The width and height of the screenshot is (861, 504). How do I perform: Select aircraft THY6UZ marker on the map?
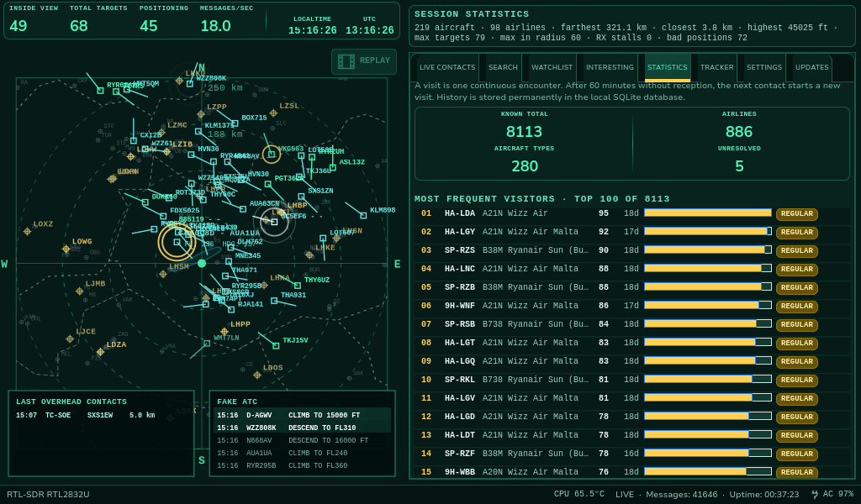297,285
